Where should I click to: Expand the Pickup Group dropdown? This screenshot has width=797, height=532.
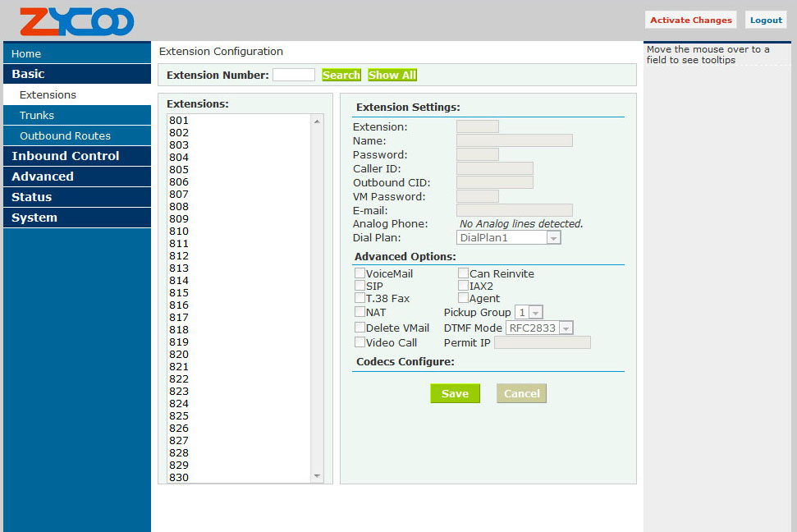tap(529, 313)
